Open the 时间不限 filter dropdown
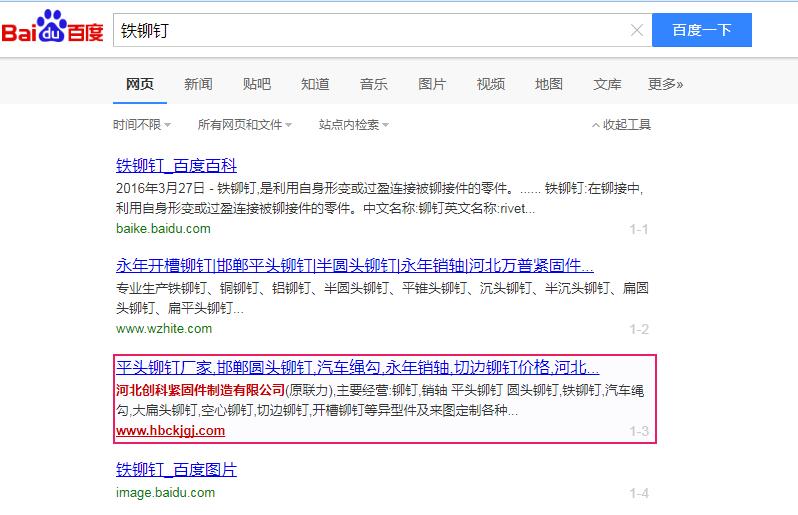798x515 pixels. 141,125
